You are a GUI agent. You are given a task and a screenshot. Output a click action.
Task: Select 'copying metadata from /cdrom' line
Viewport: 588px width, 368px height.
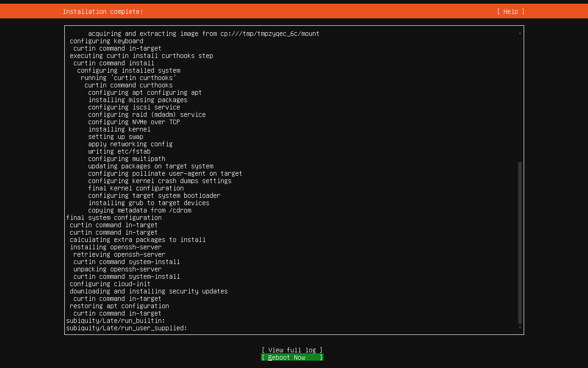click(140, 210)
